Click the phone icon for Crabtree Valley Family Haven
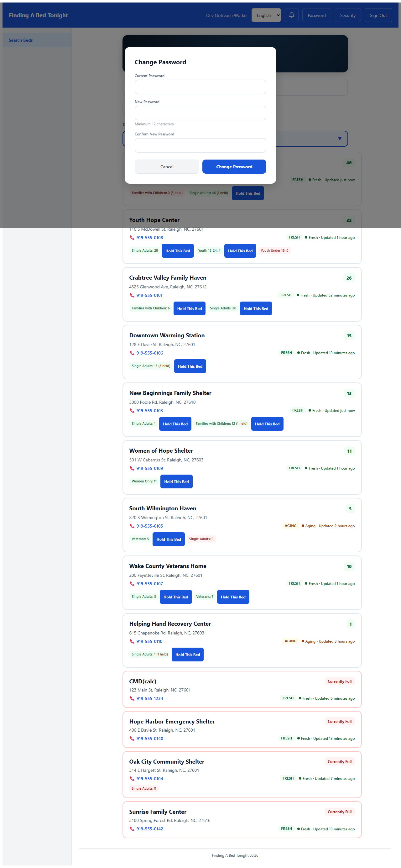Viewport: 401px width, 868px height. coord(132,295)
